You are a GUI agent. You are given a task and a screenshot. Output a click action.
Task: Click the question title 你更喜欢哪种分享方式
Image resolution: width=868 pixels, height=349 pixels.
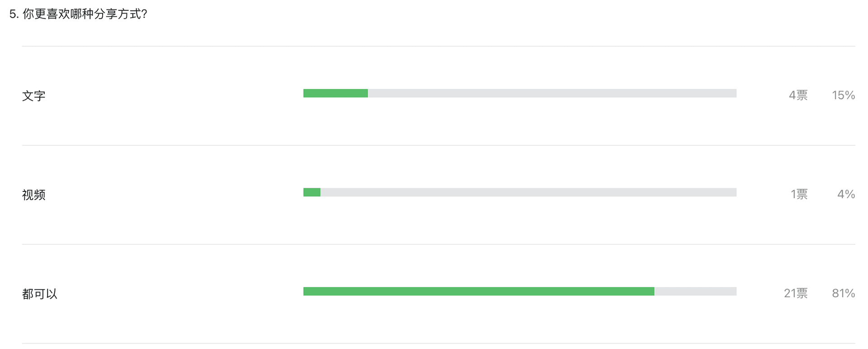click(85, 14)
